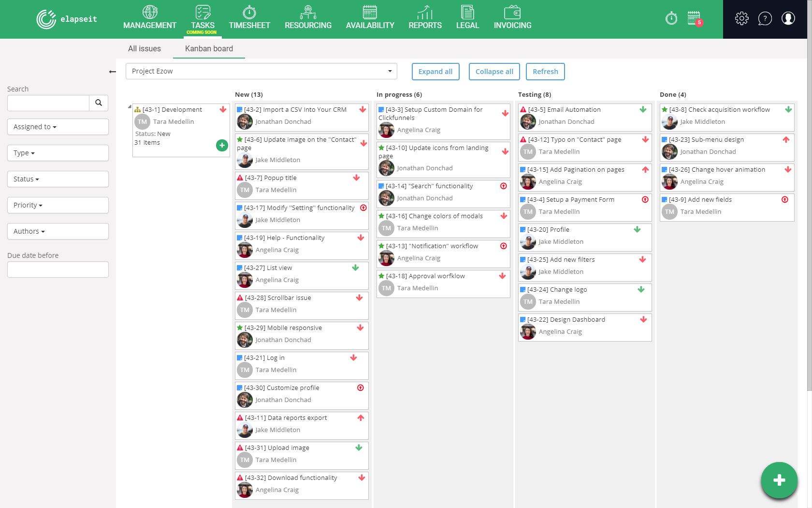Open the settings gear icon
Viewport: 812px width, 508px height.
click(741, 19)
